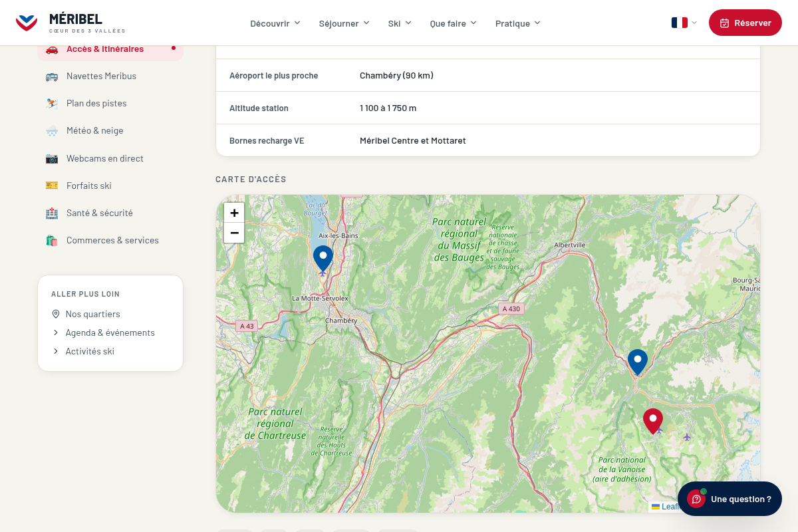Click the chat bubble icon in Une question
This screenshot has width=798, height=532.
[x=696, y=499]
